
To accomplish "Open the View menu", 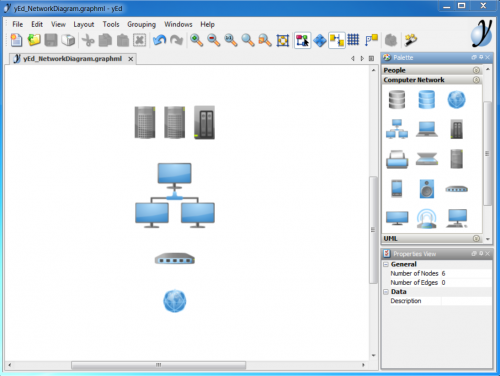I will pyautogui.click(x=58, y=24).
